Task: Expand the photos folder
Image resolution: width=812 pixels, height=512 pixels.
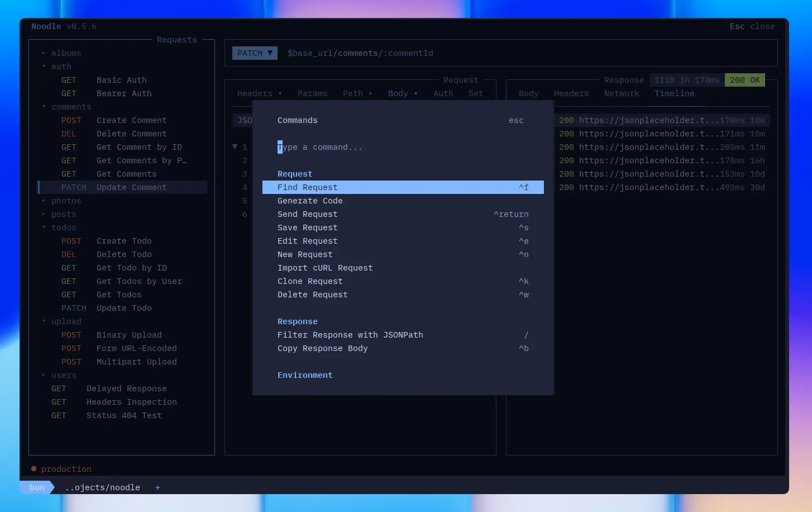Action: (x=61, y=201)
